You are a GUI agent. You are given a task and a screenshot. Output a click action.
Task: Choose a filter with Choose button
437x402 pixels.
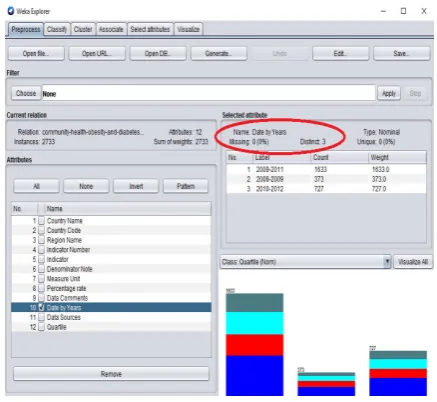(x=26, y=93)
